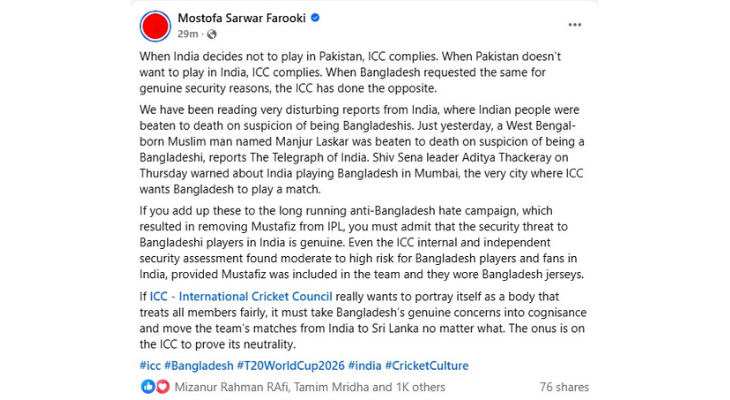This screenshot has width=730, height=400.
Task: Open the three-dot post options menu
Action: [574, 23]
